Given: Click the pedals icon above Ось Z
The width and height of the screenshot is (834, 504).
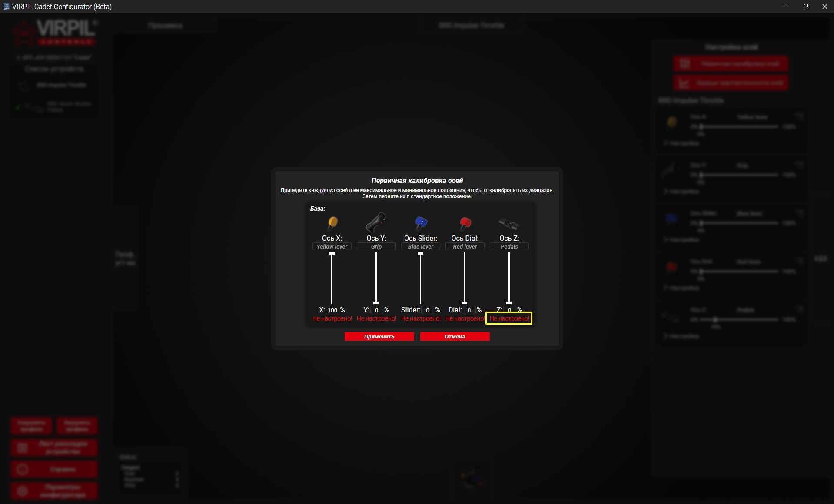Looking at the screenshot, I should point(509,224).
